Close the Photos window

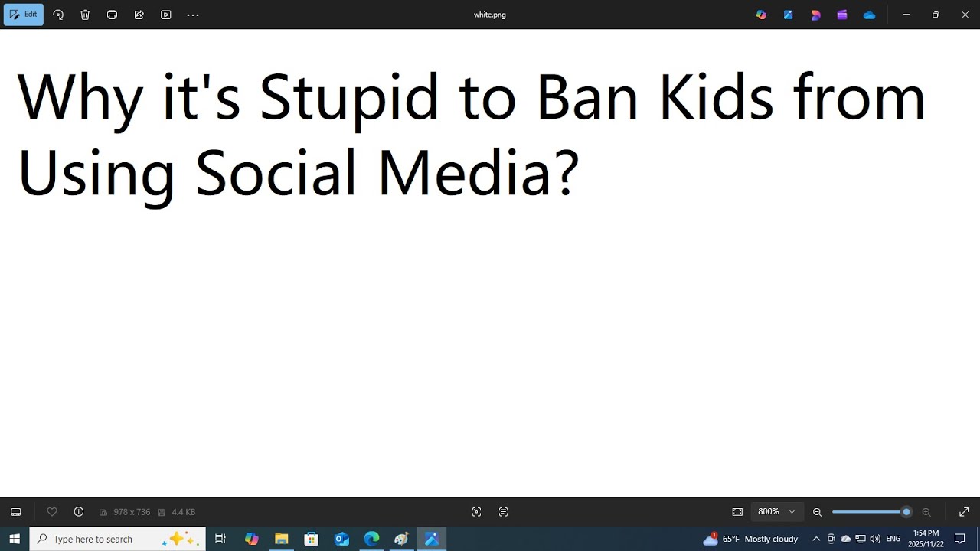coord(965,15)
